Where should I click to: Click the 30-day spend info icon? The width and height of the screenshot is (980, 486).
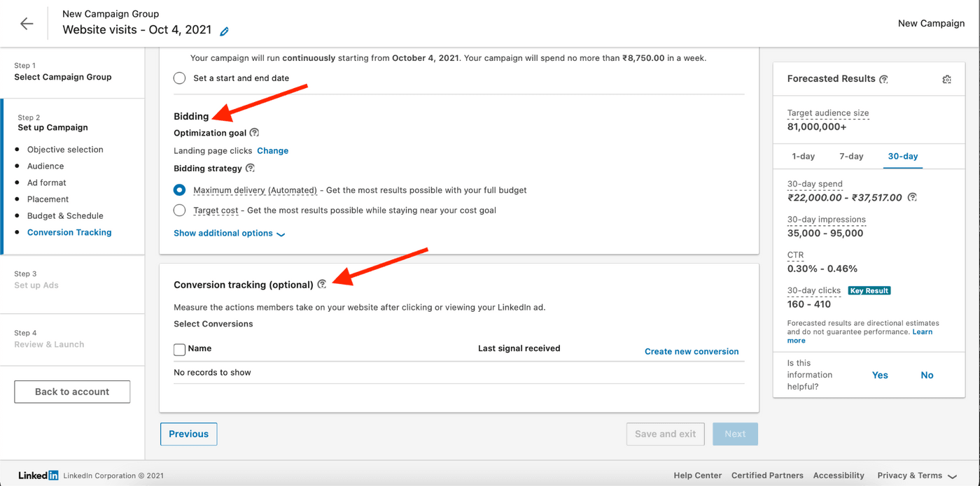pos(911,197)
